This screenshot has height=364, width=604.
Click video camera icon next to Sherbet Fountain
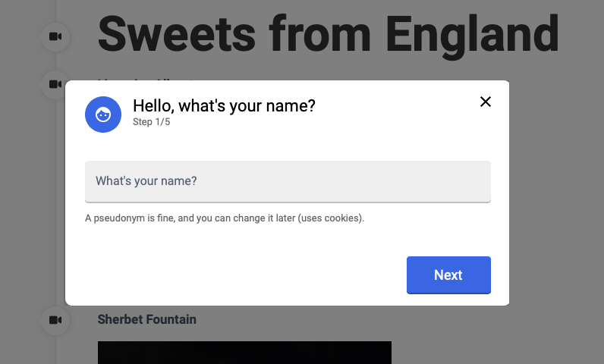click(x=55, y=320)
